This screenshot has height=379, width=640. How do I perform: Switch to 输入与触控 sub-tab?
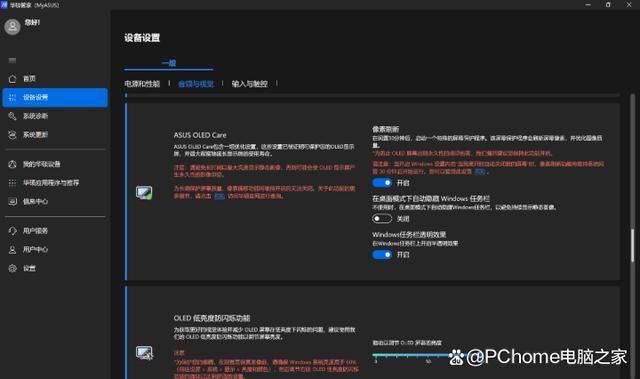tap(249, 84)
